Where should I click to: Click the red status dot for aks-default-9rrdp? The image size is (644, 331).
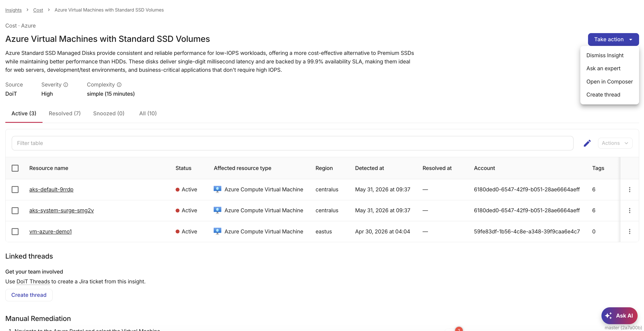(x=178, y=190)
